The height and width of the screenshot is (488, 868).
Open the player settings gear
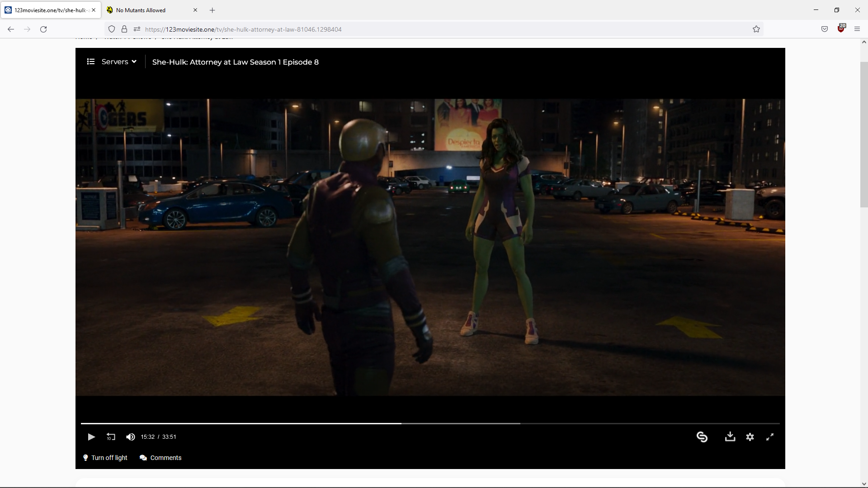pos(750,437)
